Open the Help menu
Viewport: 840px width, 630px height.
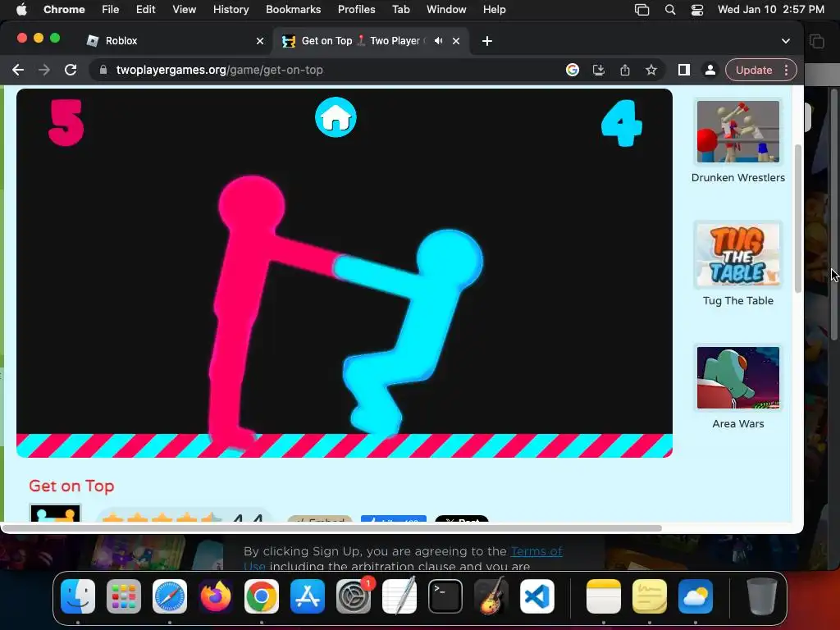pos(494,10)
